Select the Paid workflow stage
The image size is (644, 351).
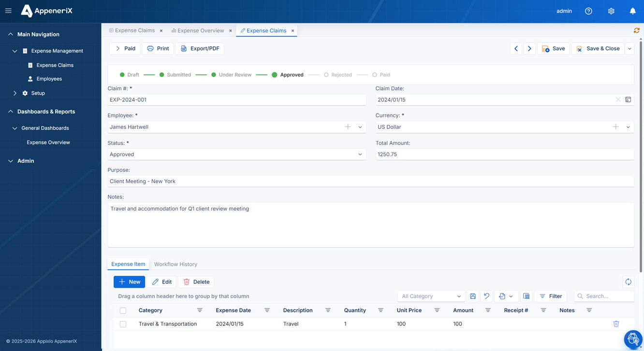click(x=381, y=75)
